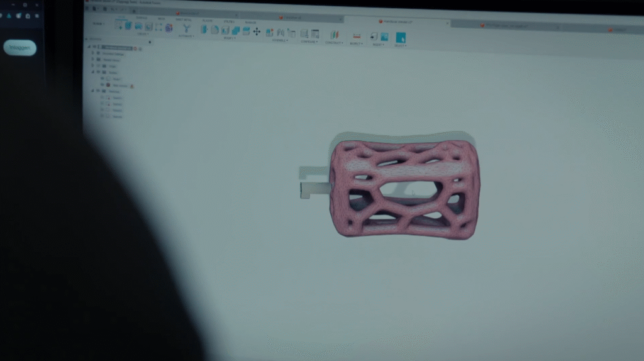This screenshot has width=644, height=361.
Task: Click the Automate tool icon
Action: click(186, 28)
